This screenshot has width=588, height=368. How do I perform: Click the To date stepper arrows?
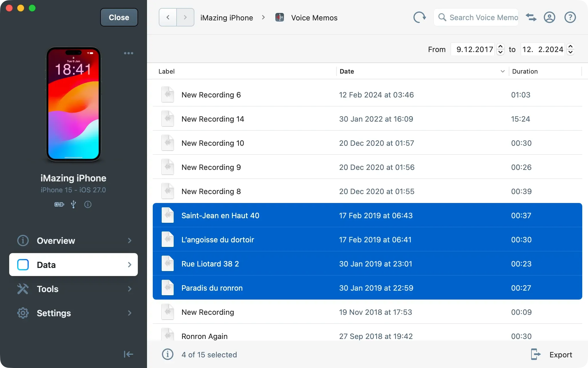coord(570,49)
